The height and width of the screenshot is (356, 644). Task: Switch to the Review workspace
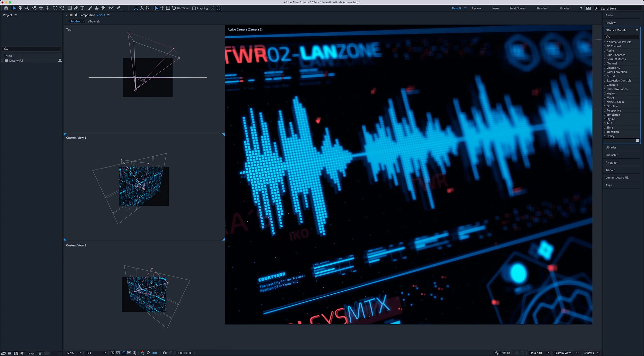tap(476, 8)
